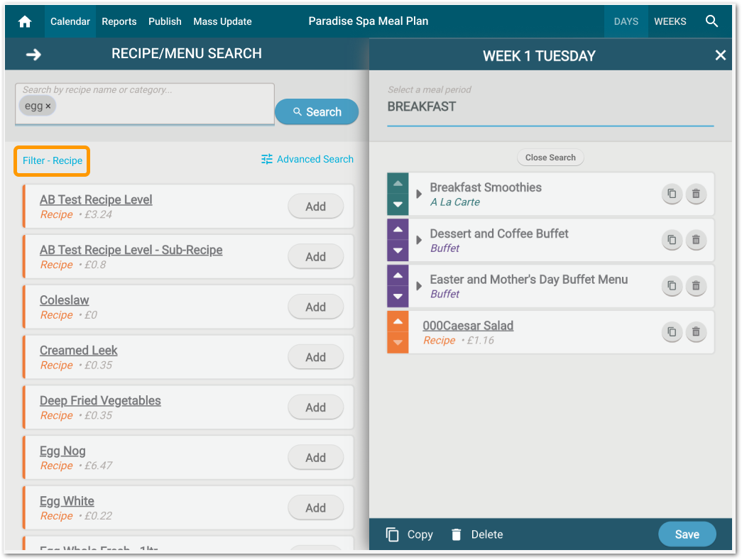Move 000Caesar Salad up with arrow
The image size is (742, 560).
(398, 322)
